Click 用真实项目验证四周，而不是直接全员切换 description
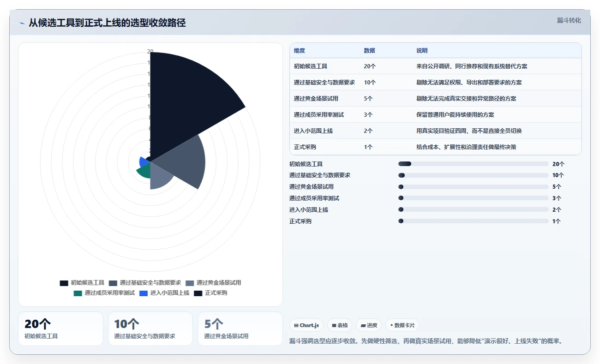600x364 pixels. pos(469,131)
